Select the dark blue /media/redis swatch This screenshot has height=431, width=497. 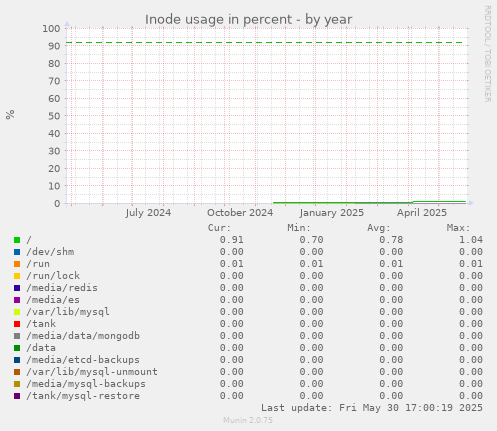coord(17,288)
